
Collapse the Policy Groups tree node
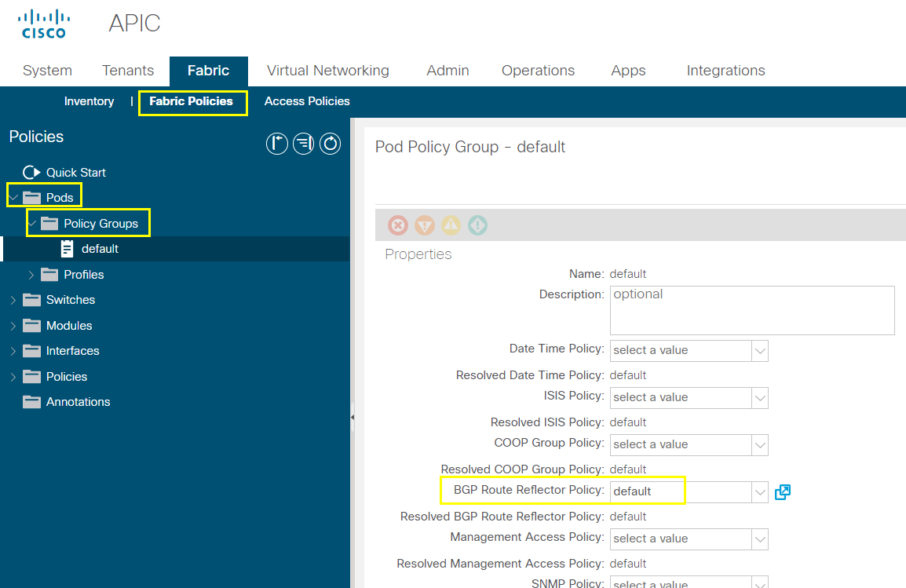tap(31, 224)
